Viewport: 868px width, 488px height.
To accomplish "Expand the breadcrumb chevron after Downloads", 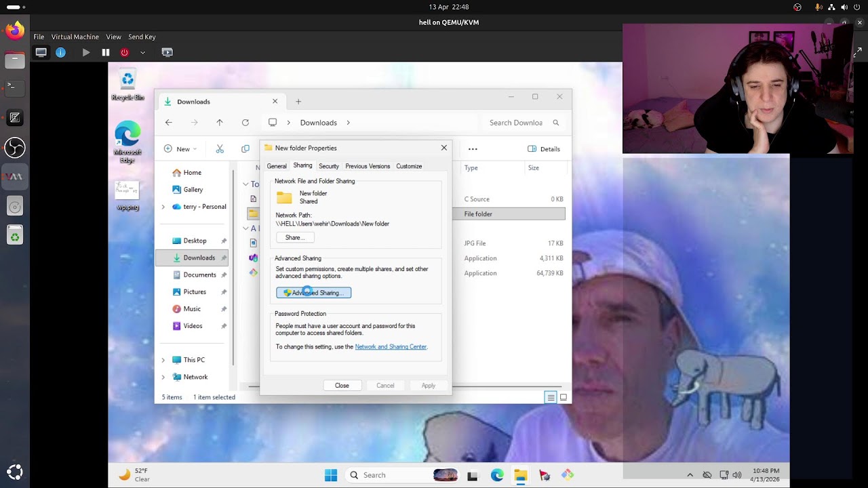I will pyautogui.click(x=349, y=123).
